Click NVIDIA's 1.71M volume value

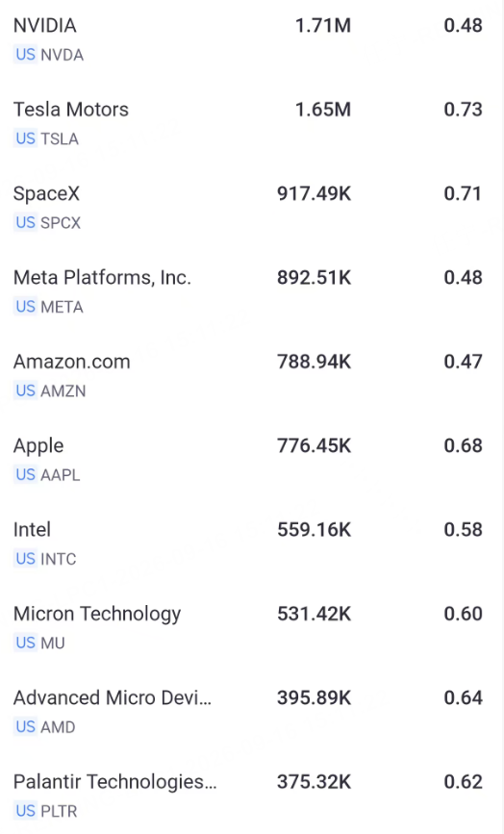coord(323,26)
